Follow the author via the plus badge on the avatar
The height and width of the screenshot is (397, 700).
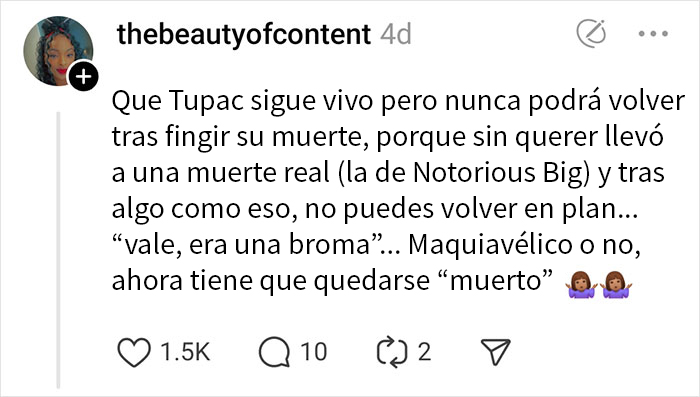[83, 77]
